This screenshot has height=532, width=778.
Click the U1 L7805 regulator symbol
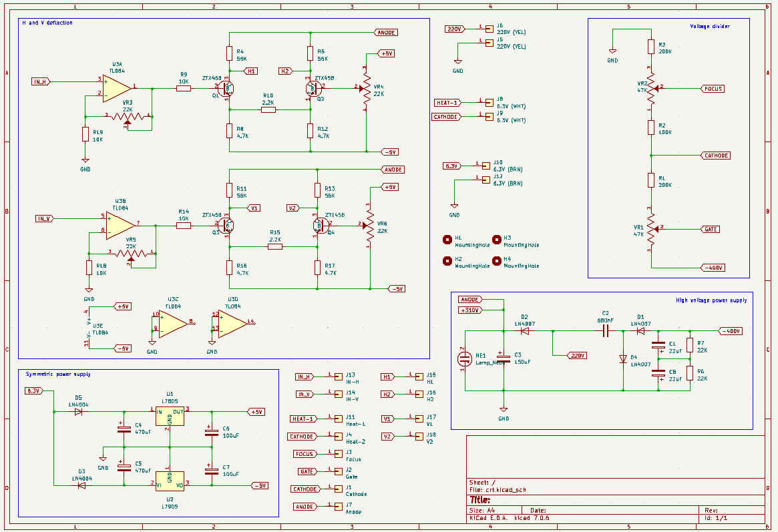point(170,417)
